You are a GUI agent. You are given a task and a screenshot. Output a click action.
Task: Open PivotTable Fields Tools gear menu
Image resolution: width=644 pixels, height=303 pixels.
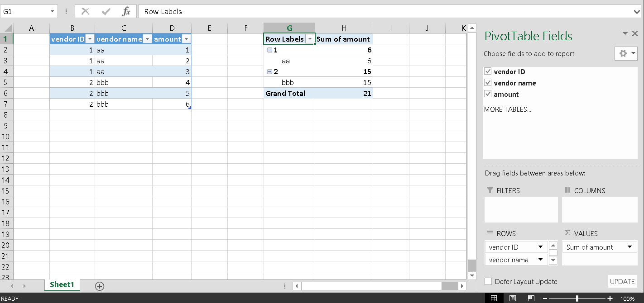(626, 53)
